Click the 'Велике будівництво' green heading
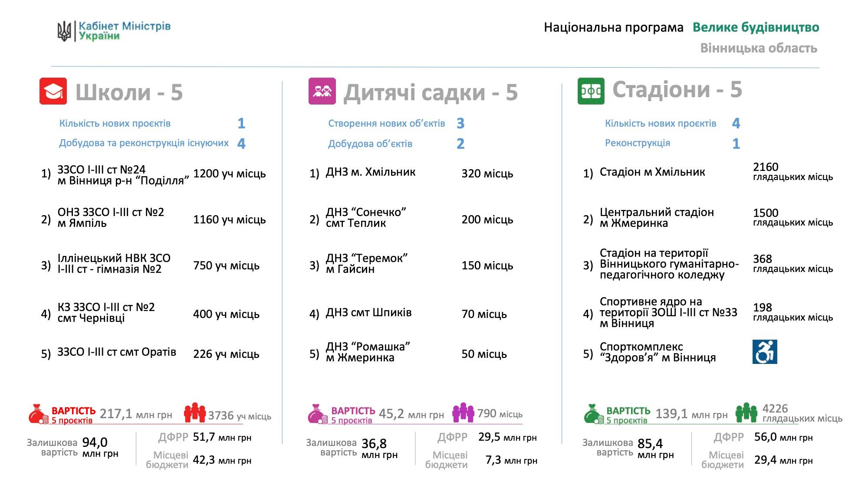Viewport: 868px width, 488px height. (x=756, y=27)
